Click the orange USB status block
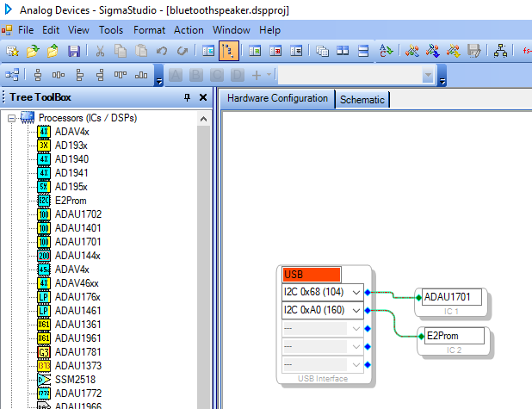This screenshot has height=409, width=532. coord(311,275)
